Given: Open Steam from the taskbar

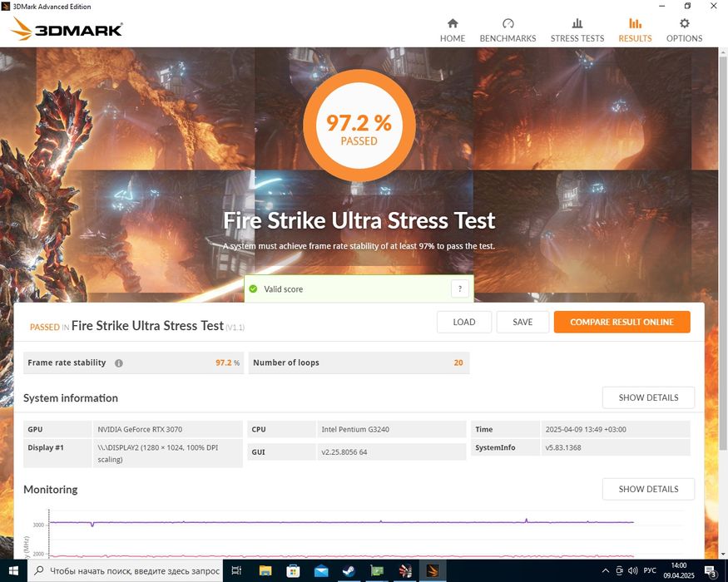Looking at the screenshot, I should tap(349, 570).
